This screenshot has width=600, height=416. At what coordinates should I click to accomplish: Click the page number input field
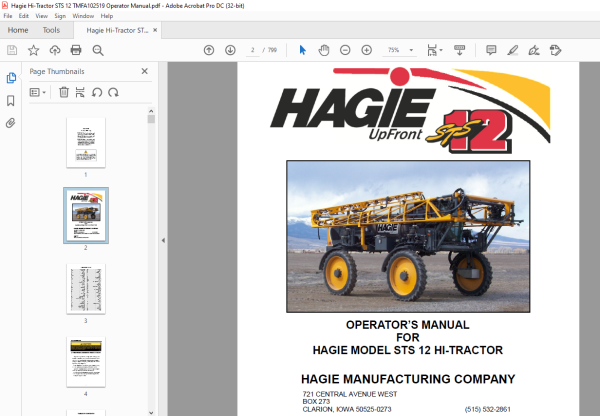253,50
